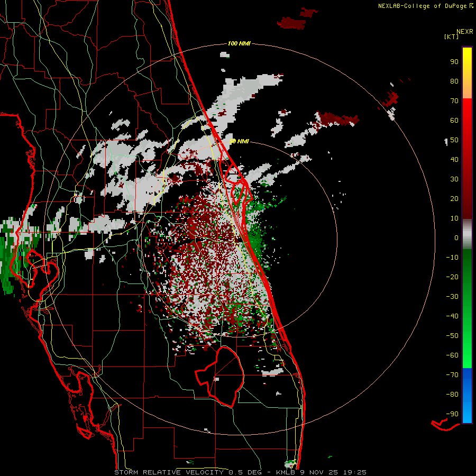Click the 100 NMI range ring label

(x=239, y=43)
